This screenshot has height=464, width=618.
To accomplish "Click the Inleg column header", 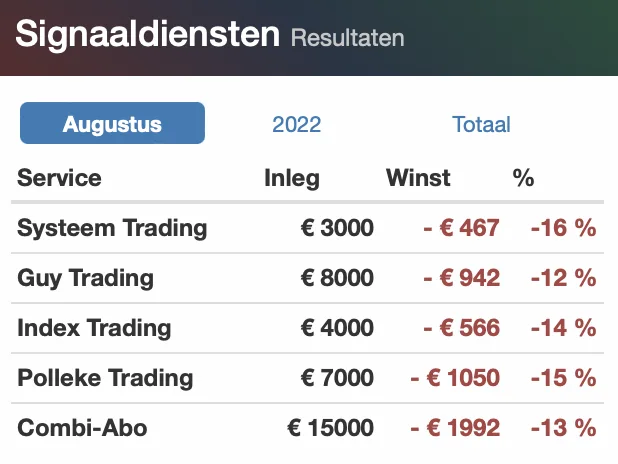I will (292, 179).
